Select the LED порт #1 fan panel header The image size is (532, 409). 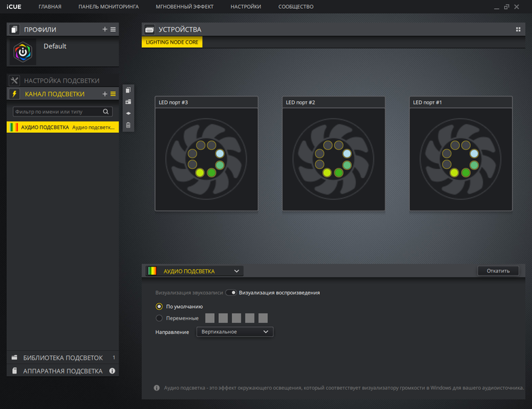tap(461, 102)
